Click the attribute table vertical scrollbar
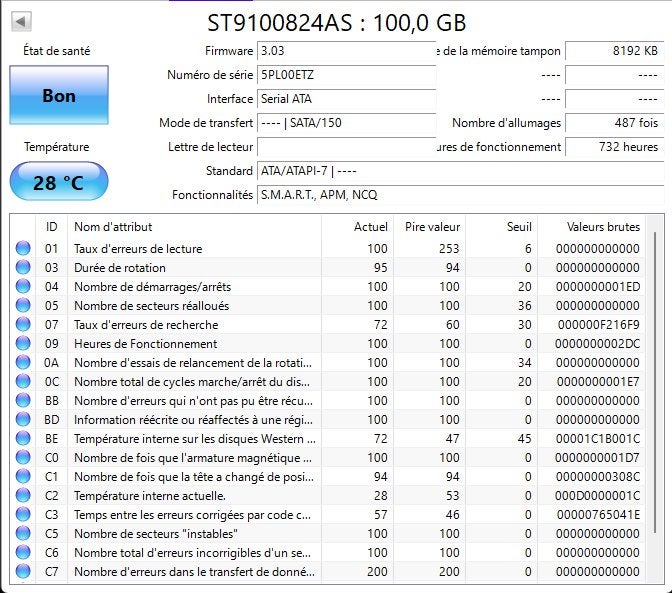This screenshot has width=672, height=593. click(654, 381)
